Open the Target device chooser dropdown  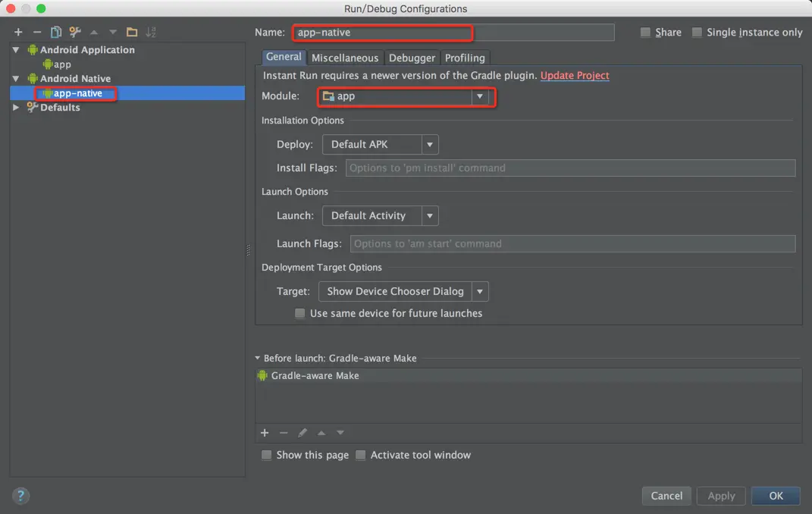click(403, 291)
